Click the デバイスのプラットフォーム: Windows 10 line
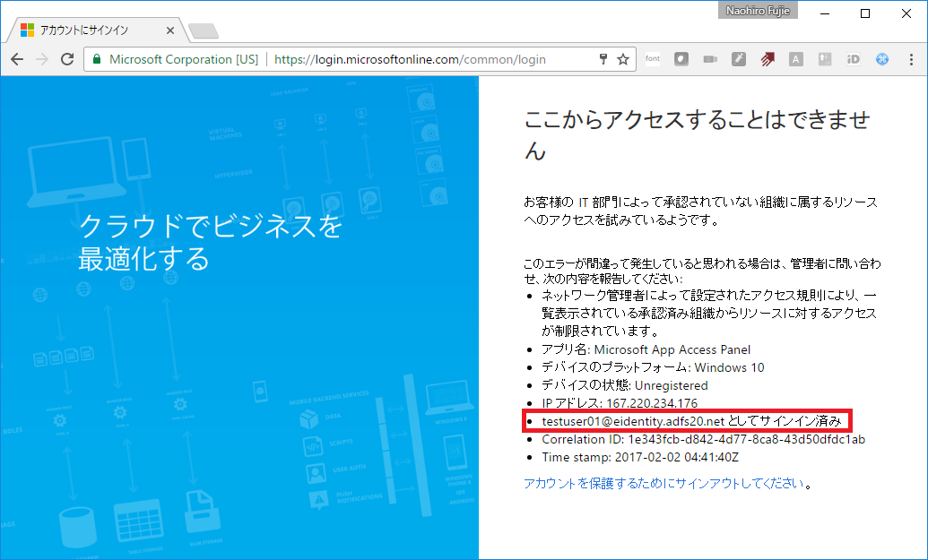This screenshot has height=560, width=928. pyautogui.click(x=653, y=367)
